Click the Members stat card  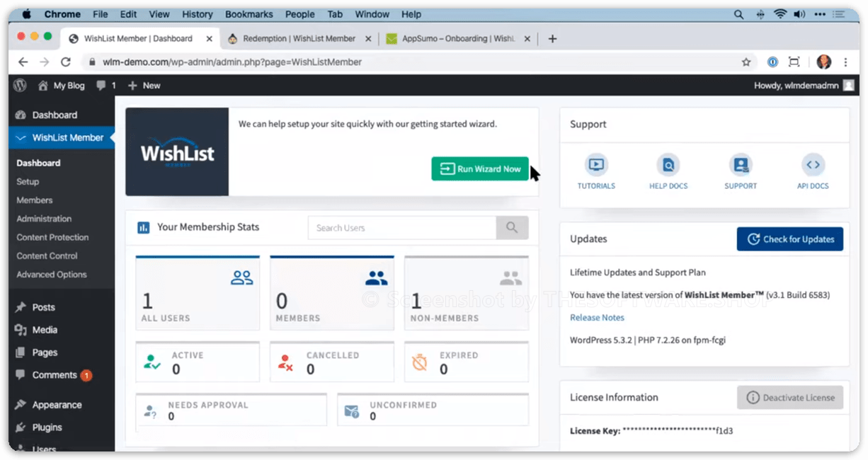332,293
